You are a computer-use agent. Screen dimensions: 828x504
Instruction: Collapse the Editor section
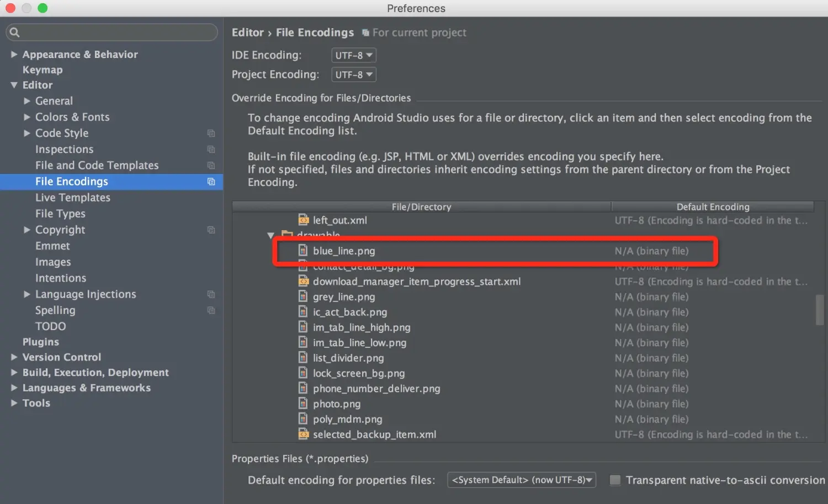click(x=14, y=85)
